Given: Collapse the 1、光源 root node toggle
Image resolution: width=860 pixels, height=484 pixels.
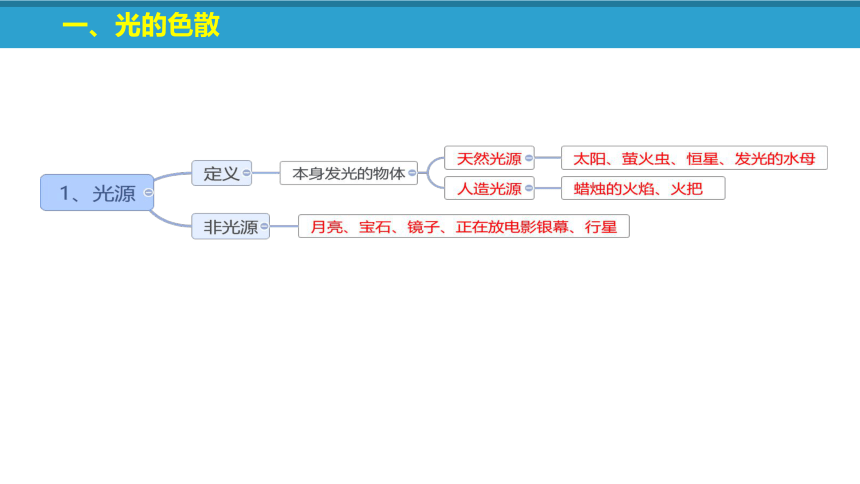Looking at the screenshot, I should (148, 193).
